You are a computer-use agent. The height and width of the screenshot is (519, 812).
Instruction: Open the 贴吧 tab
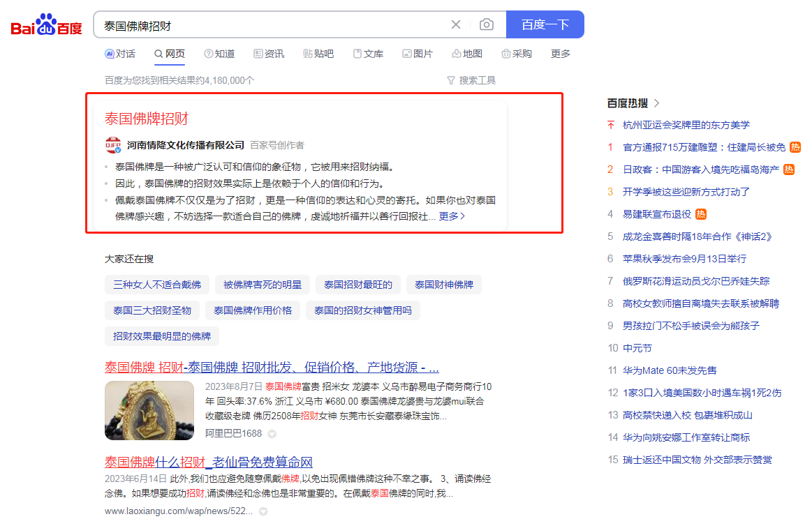(x=318, y=54)
